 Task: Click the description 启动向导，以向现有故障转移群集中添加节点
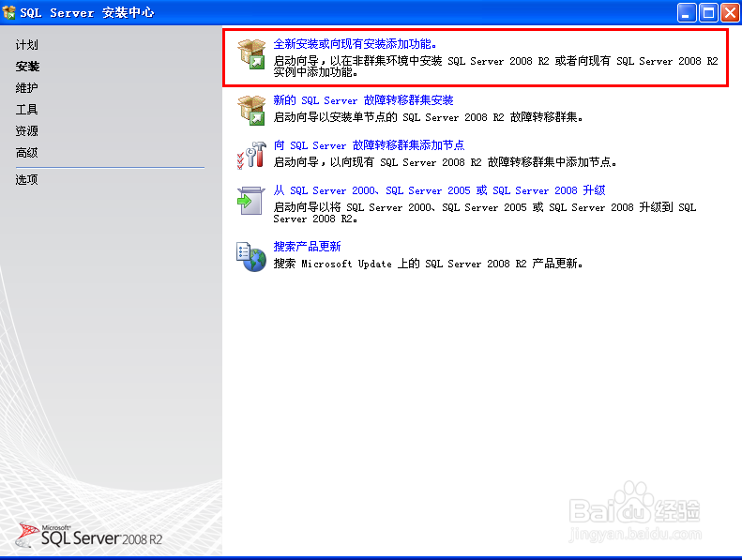445,162
